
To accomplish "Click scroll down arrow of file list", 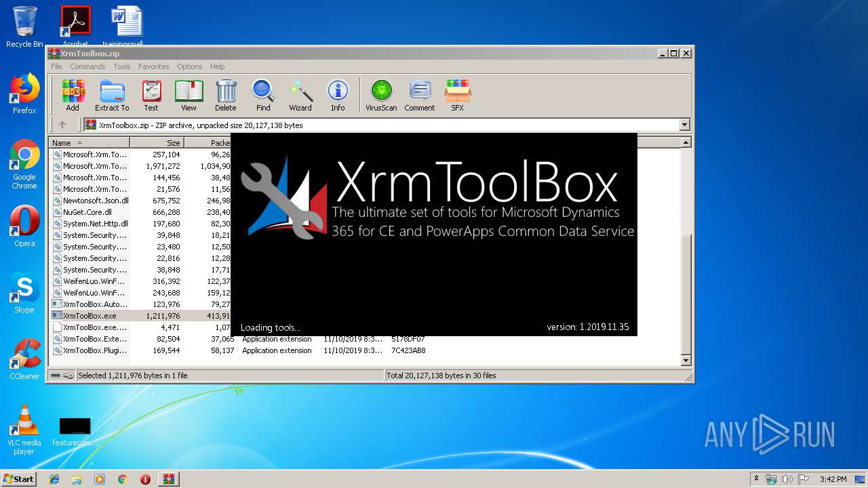I will 686,361.
